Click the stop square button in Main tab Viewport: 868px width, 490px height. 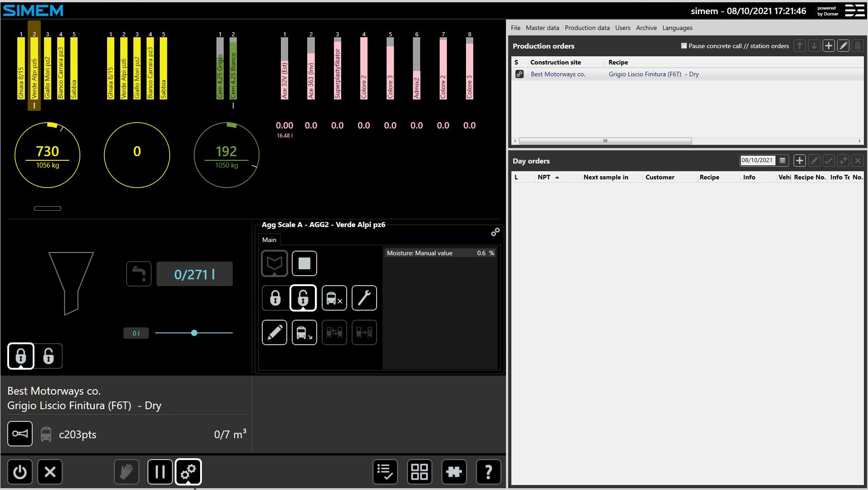click(304, 263)
